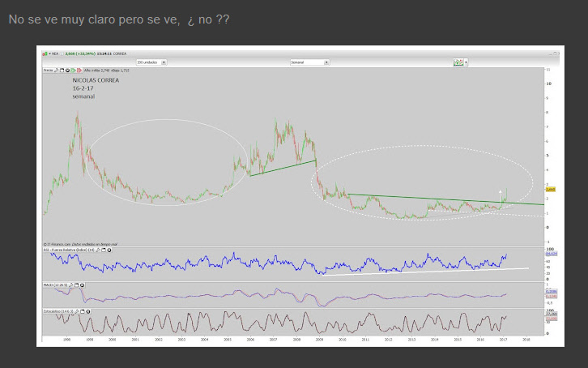Click the NEA ticker dropdown arrow in title bar
This screenshot has height=368, width=588.
(x=49, y=53)
